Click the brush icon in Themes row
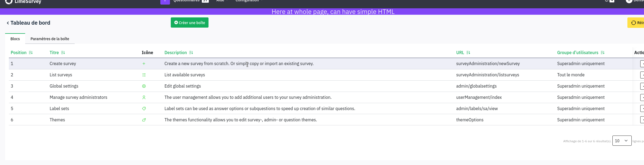Image resolution: width=644 pixels, height=165 pixels. 144,120
